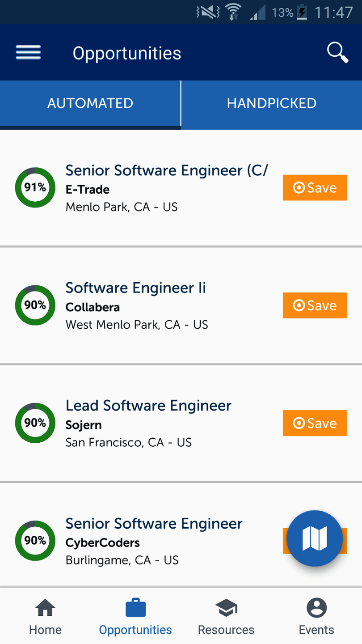Open the hamburger navigation menu
This screenshot has width=362, height=644.
pyautogui.click(x=28, y=53)
